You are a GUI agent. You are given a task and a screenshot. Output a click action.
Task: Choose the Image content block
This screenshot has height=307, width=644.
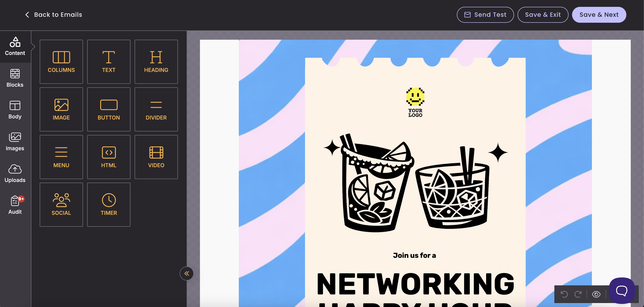pos(61,109)
